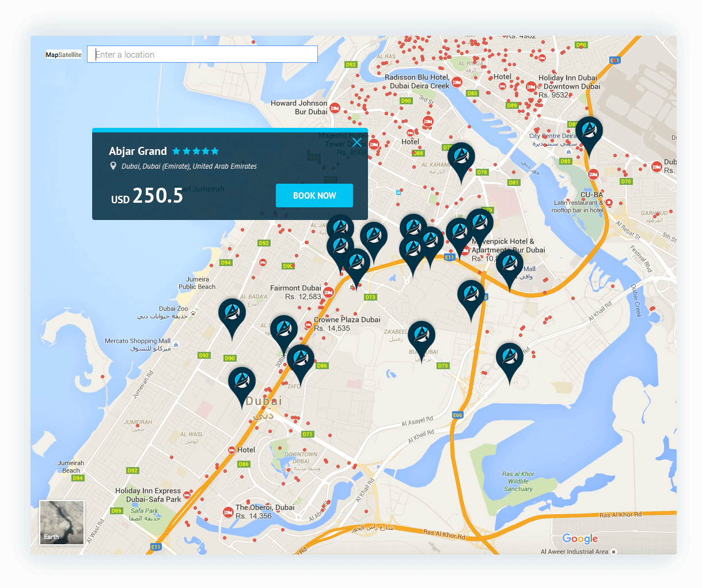
Task: Open the Earth view thumbnail
Action: (x=62, y=522)
